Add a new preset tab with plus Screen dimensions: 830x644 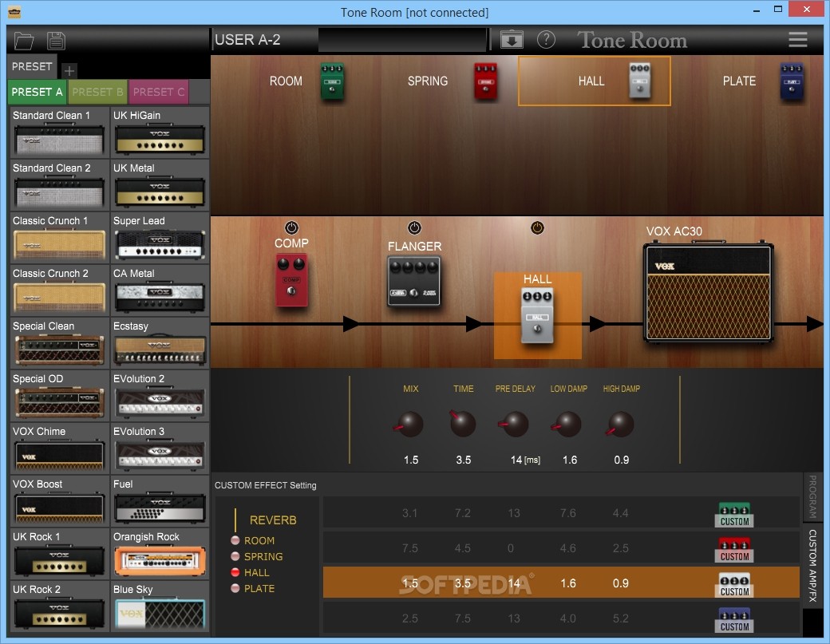click(69, 70)
